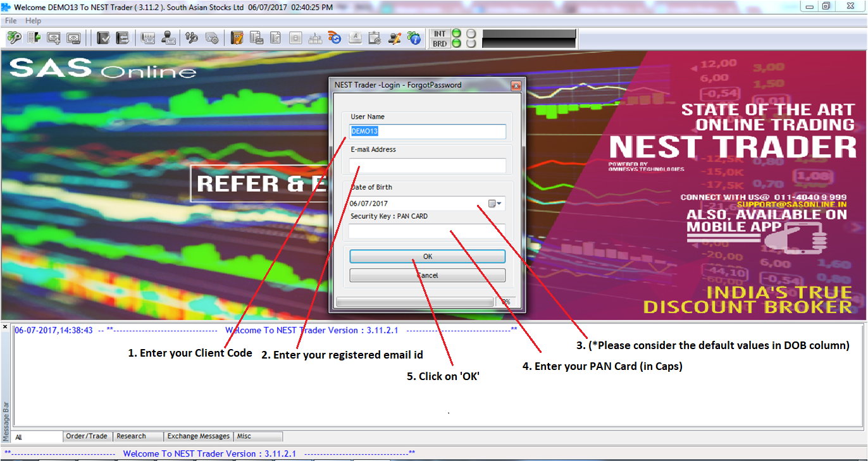Viewport: 868px width, 461px height.
Task: Click the E-mail Address input field
Action: tap(428, 166)
